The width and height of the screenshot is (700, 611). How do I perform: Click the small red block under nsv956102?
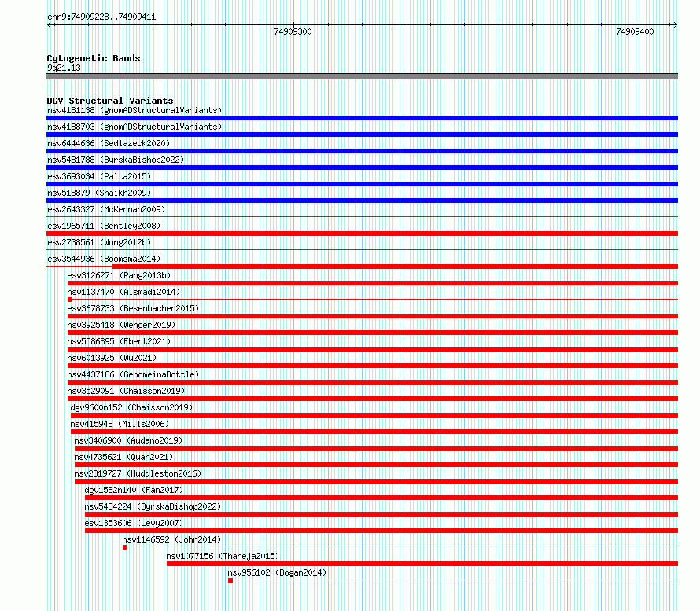tap(230, 580)
